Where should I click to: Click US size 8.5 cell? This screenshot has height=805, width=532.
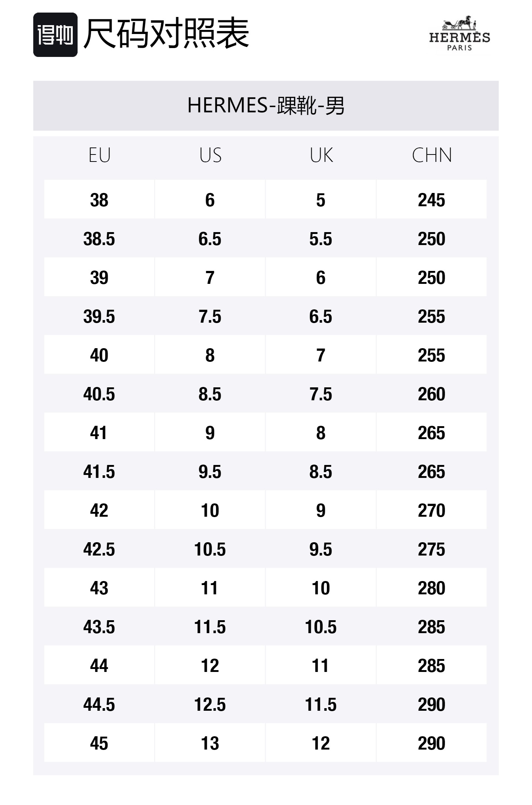pyautogui.click(x=210, y=394)
